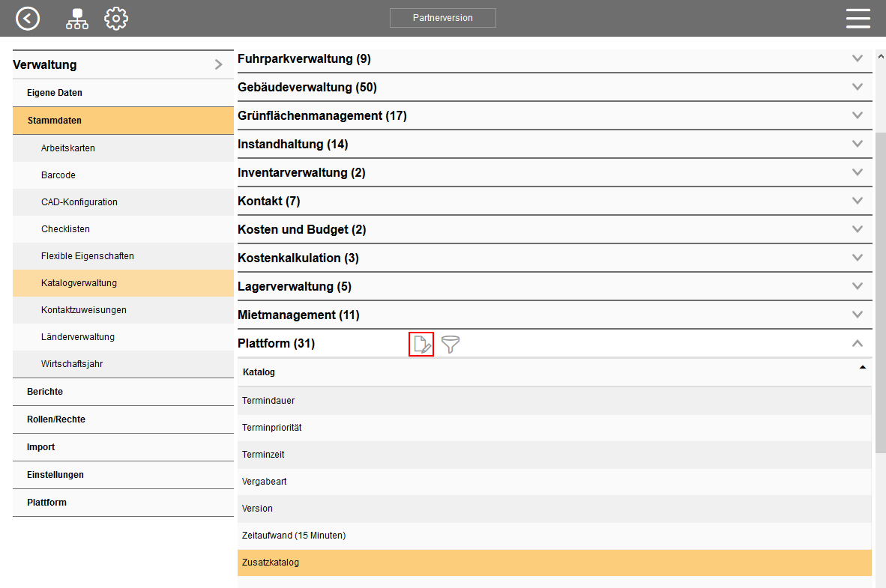
Task: Open the organization structure icon
Action: 76,19
